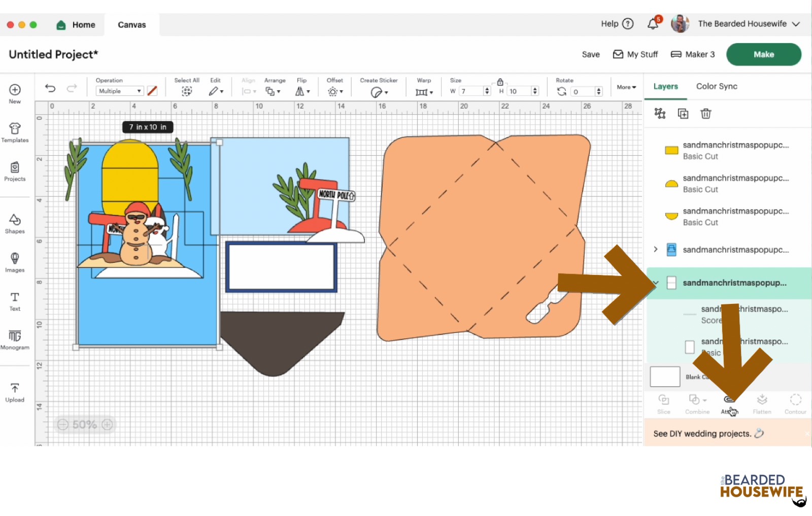Switch to the Canvas tab

(132, 24)
